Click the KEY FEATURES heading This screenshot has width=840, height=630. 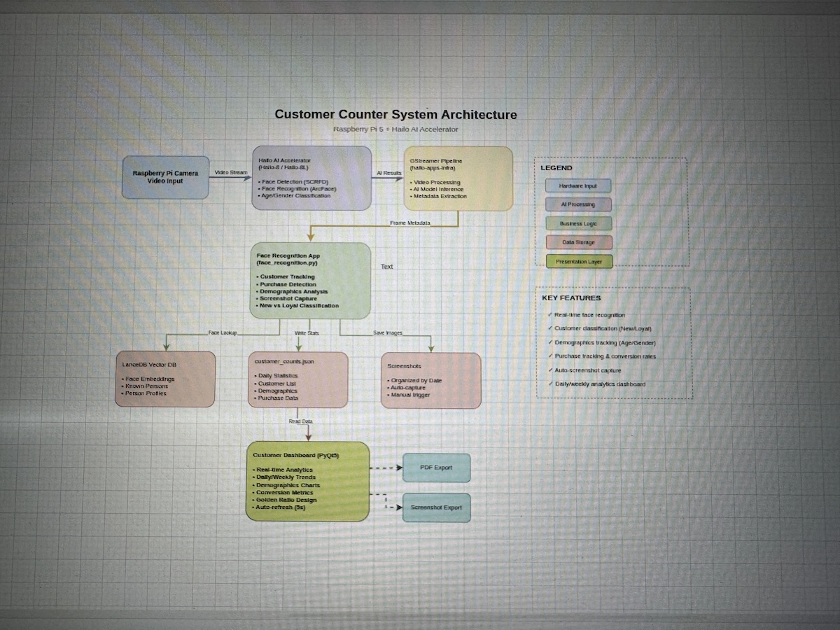click(x=571, y=298)
